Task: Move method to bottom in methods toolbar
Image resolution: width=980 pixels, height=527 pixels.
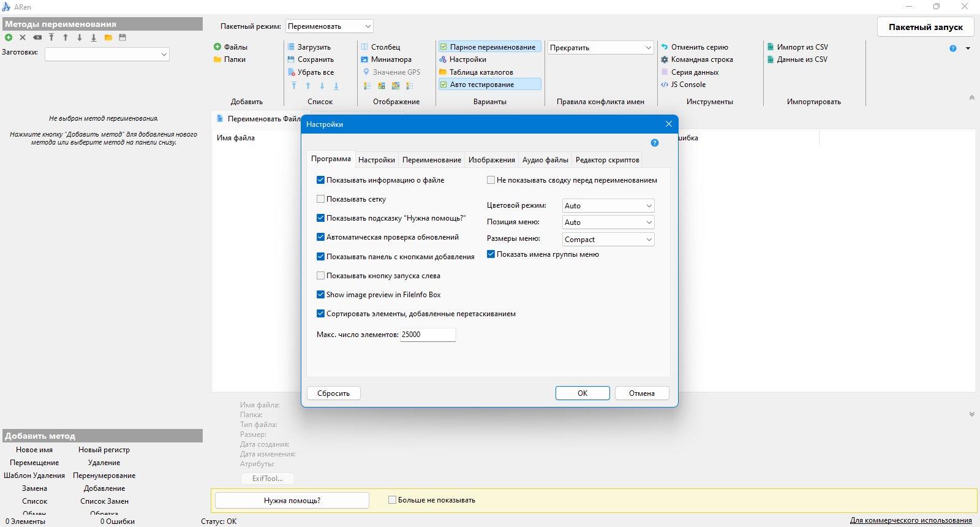Action: pyautogui.click(x=94, y=37)
